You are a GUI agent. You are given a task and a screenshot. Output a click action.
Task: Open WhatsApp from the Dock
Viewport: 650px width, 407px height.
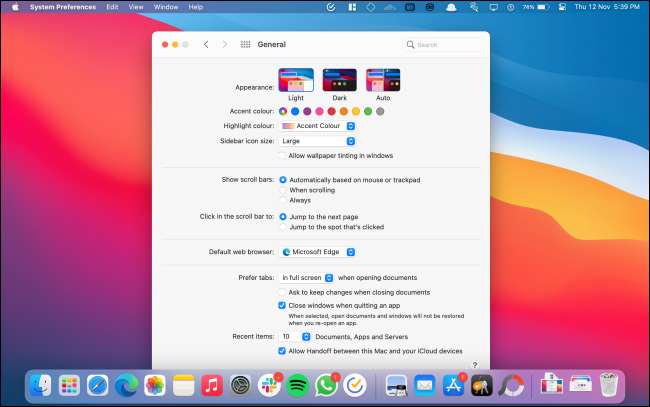click(x=326, y=385)
